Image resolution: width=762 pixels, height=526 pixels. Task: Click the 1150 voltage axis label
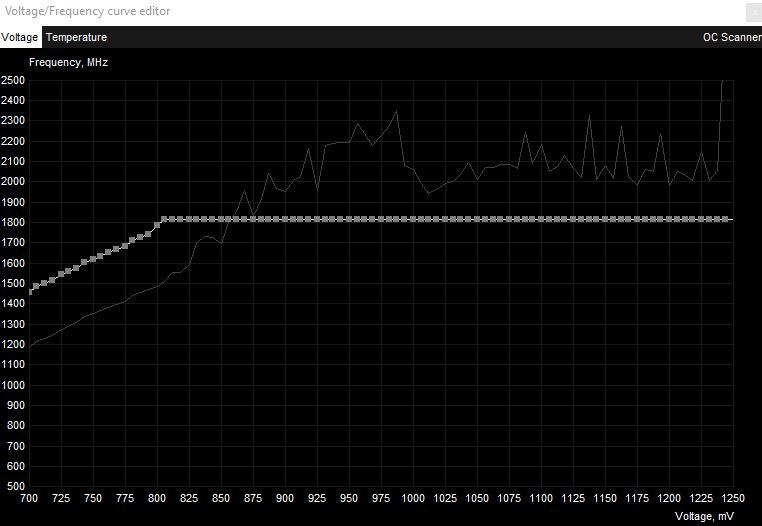pyautogui.click(x=605, y=498)
